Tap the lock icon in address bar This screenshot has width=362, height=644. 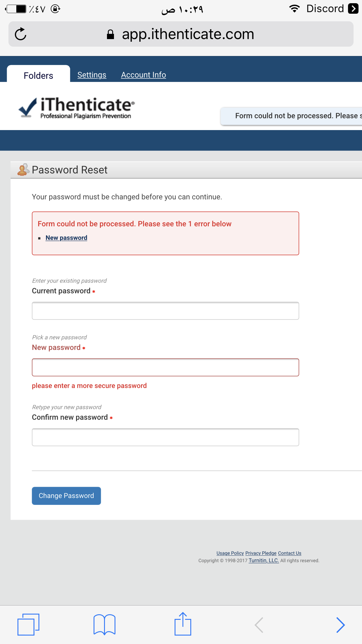tap(110, 34)
